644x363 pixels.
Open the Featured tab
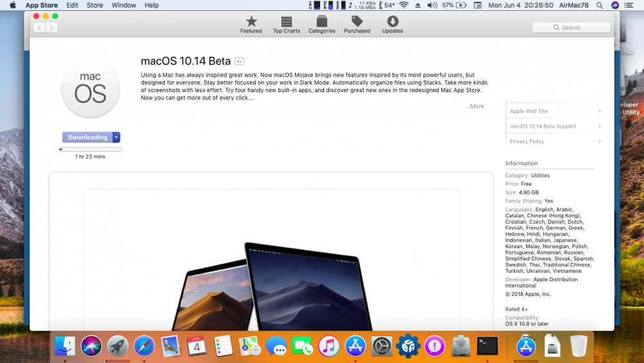pyautogui.click(x=251, y=25)
